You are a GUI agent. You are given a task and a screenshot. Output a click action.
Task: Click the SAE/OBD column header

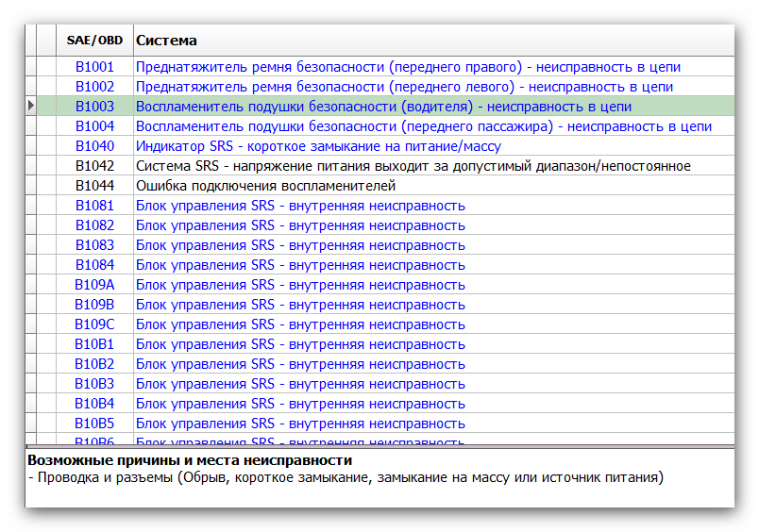(x=94, y=41)
